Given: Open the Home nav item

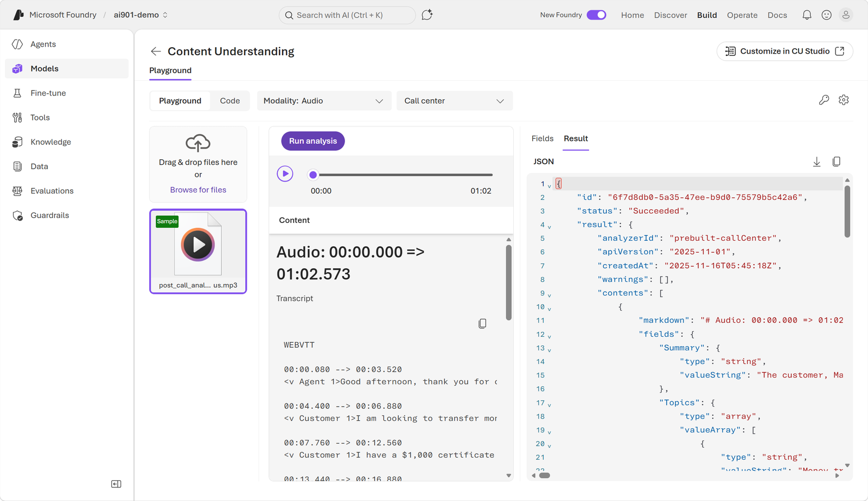Looking at the screenshot, I should [633, 15].
